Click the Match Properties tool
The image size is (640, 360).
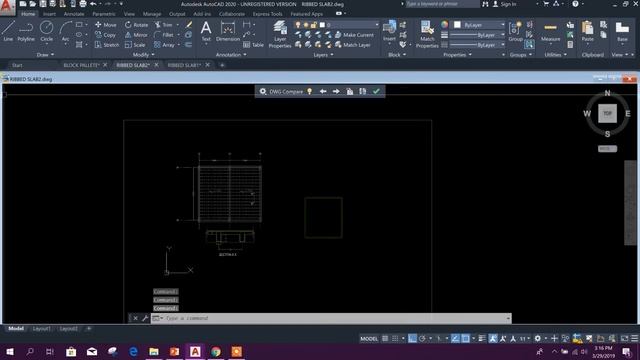tap(427, 35)
